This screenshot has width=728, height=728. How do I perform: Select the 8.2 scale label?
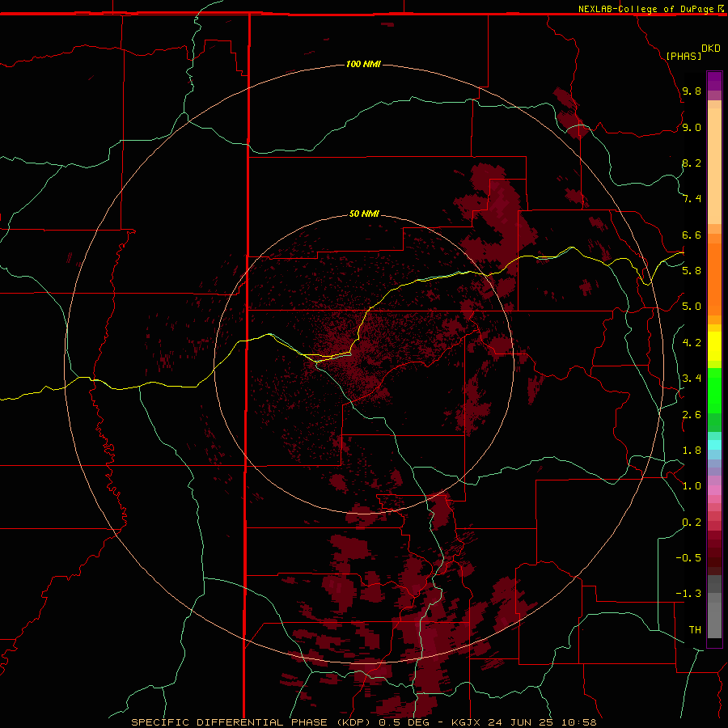click(692, 163)
